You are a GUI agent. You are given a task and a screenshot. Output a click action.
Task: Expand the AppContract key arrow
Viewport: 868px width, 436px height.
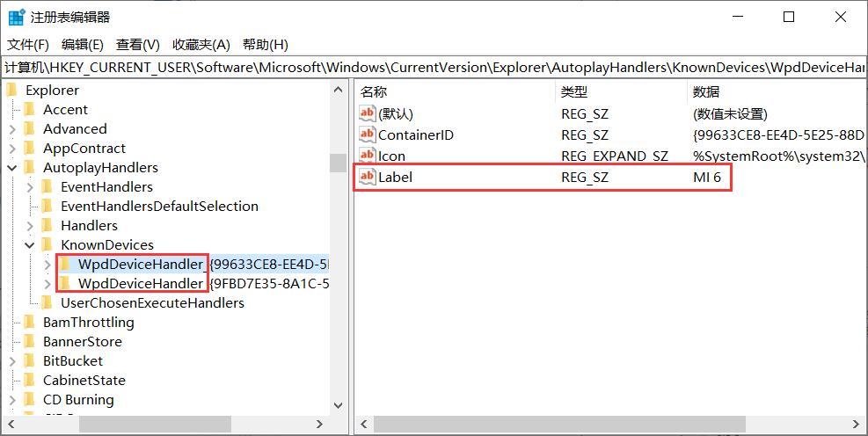pyautogui.click(x=12, y=149)
